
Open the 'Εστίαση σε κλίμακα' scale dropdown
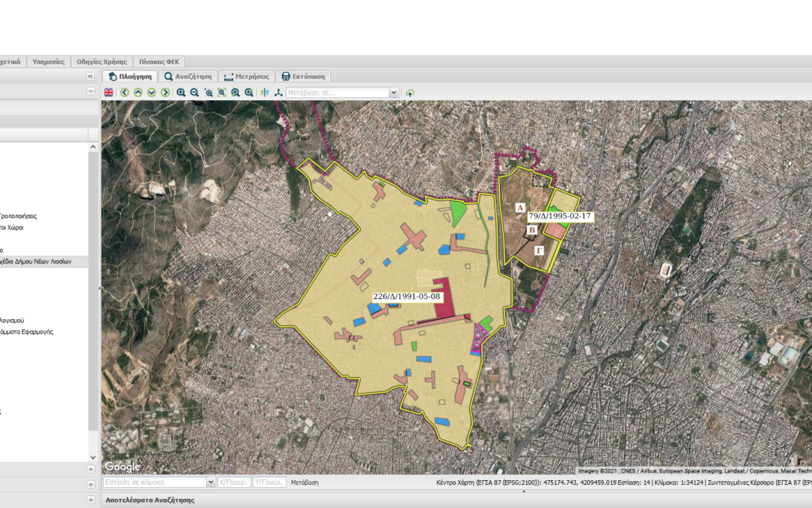tap(211, 482)
